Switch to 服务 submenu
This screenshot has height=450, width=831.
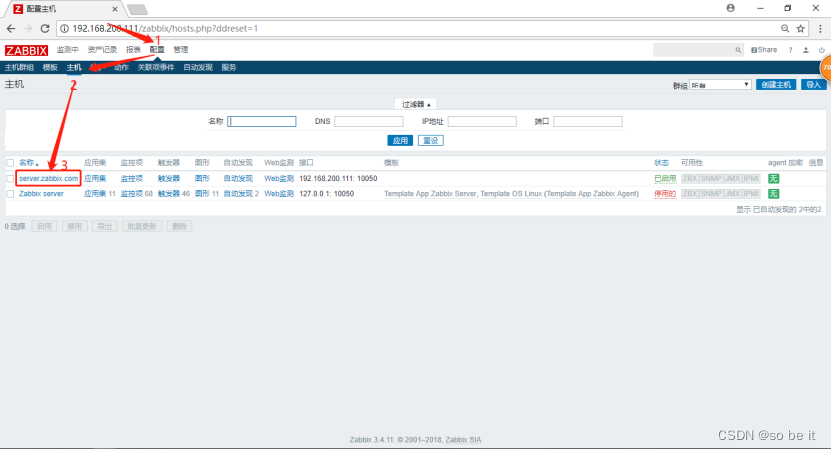point(228,67)
